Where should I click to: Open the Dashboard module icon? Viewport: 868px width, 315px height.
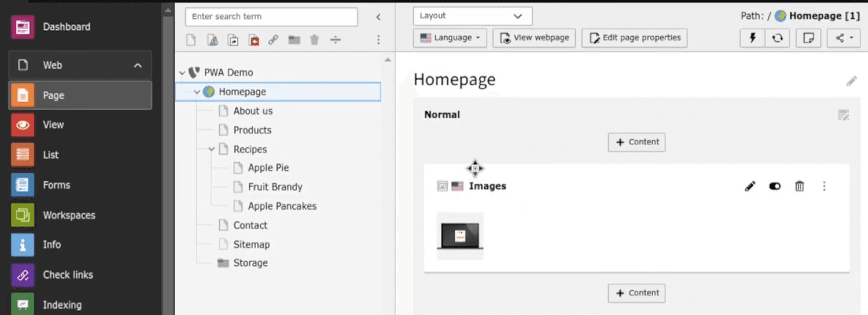[x=23, y=27]
